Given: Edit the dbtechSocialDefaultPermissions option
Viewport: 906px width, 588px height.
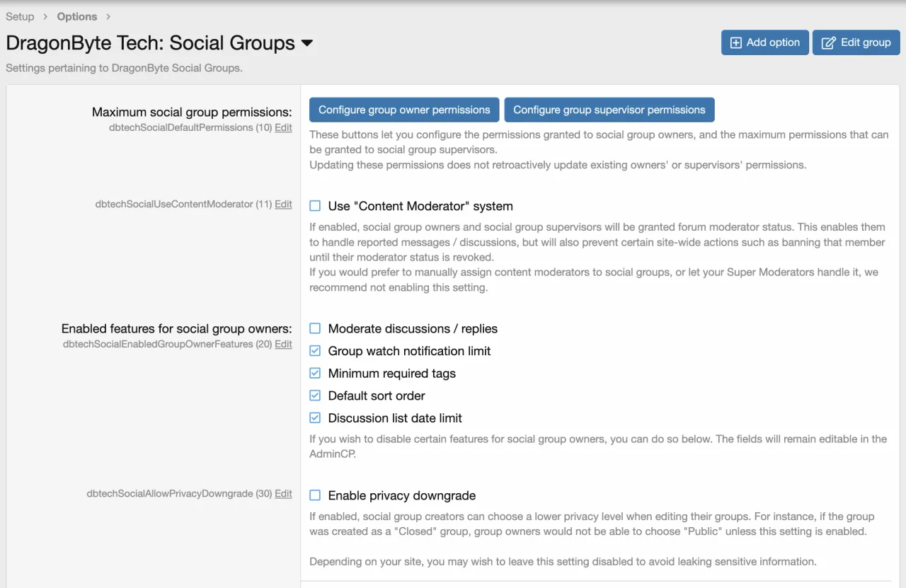Looking at the screenshot, I should (x=283, y=127).
